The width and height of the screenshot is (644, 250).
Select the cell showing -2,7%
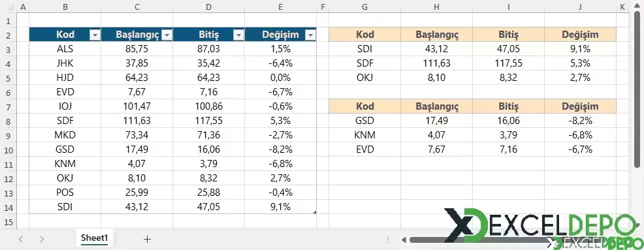pos(280,136)
